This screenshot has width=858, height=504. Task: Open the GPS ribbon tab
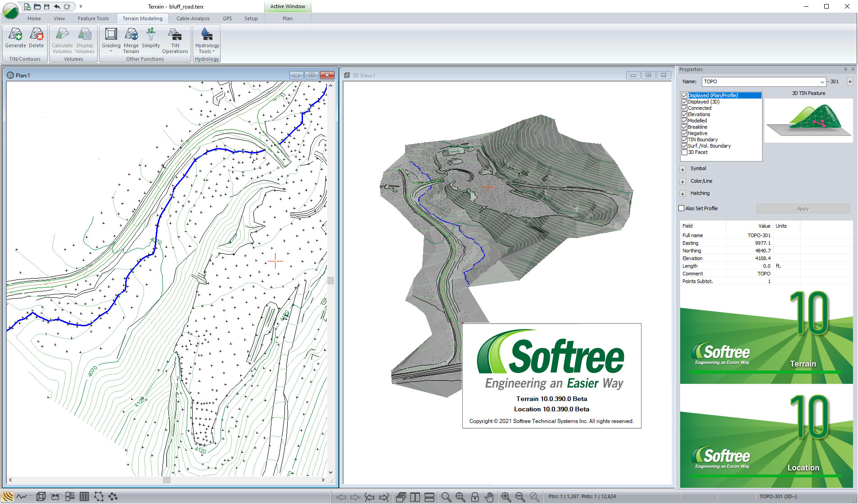coord(227,18)
